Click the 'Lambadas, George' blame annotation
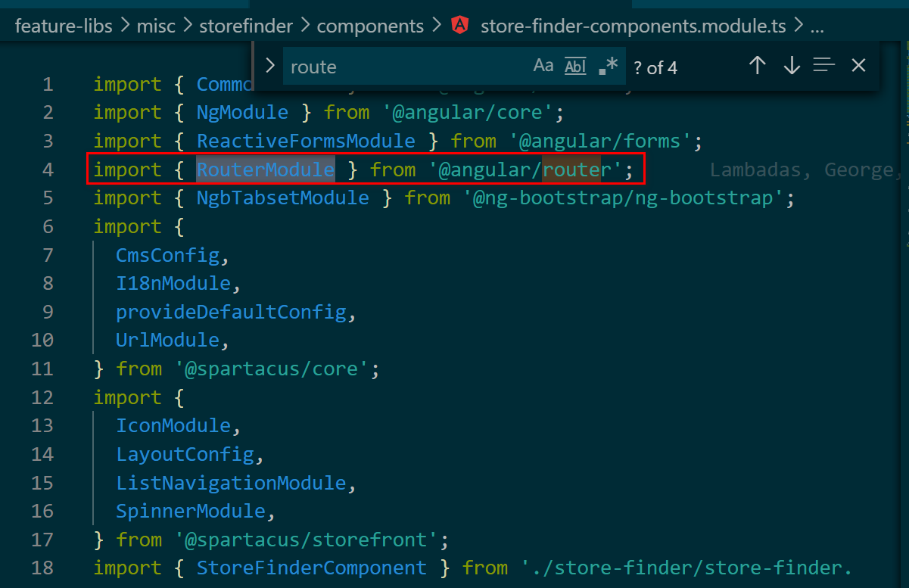This screenshot has height=588, width=909. pos(807,170)
